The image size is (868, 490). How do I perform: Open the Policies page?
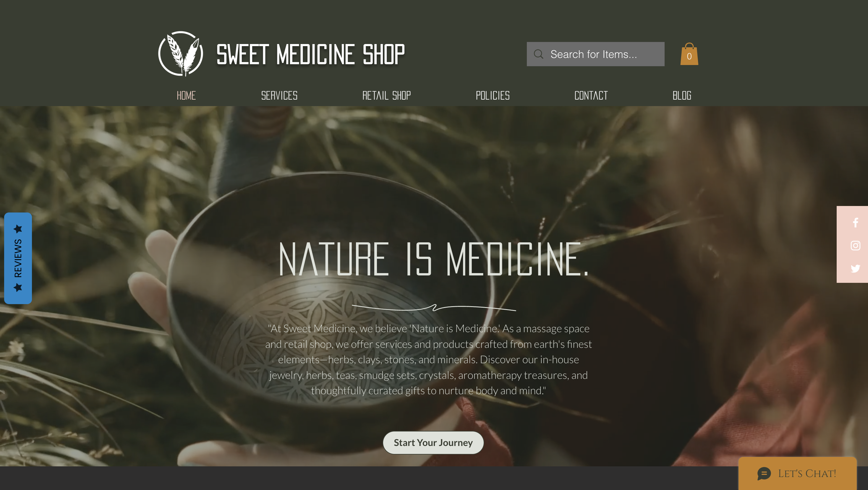click(x=493, y=96)
